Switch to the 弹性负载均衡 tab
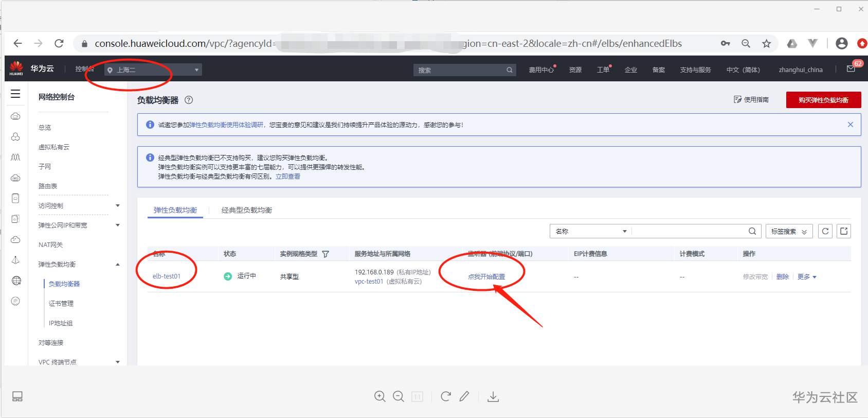Image resolution: width=868 pixels, height=418 pixels. 175,210
